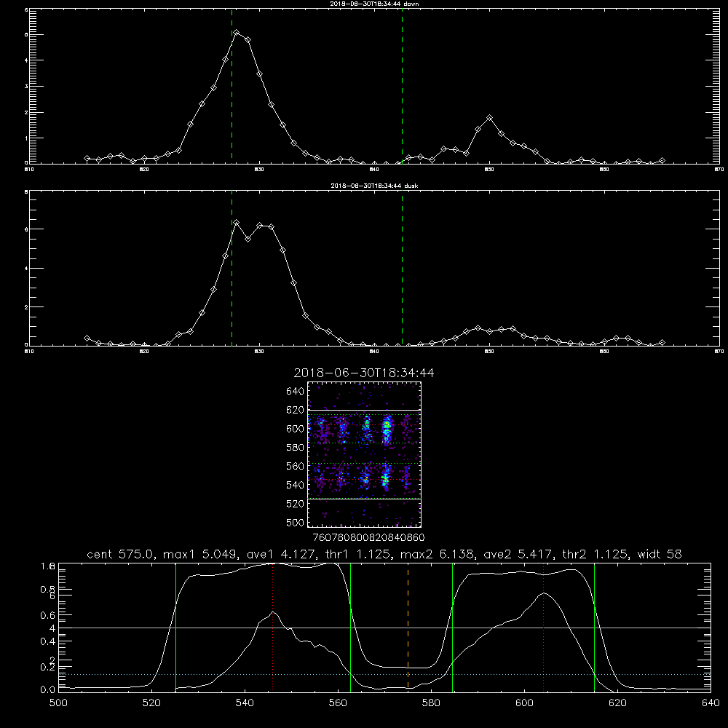Screen dimensions: 728x728
Task: Click the 580 y-axis label of the spectral image
Action: tap(296, 447)
